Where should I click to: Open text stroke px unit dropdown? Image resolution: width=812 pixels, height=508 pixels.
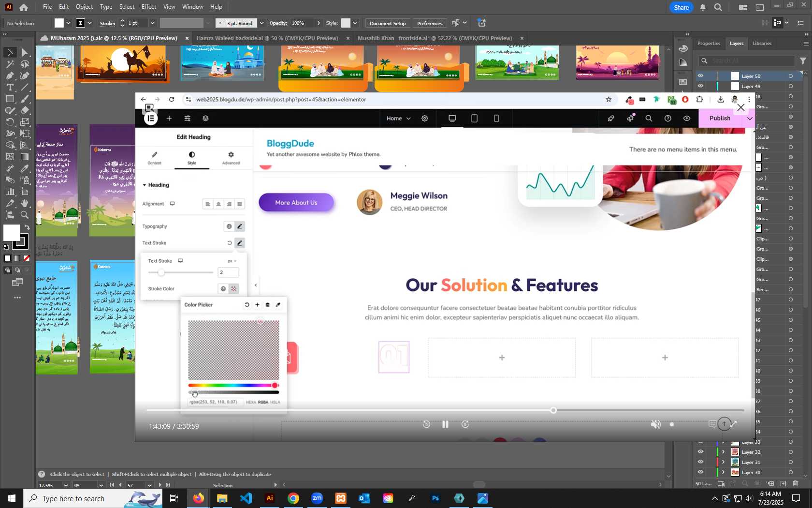pyautogui.click(x=232, y=261)
